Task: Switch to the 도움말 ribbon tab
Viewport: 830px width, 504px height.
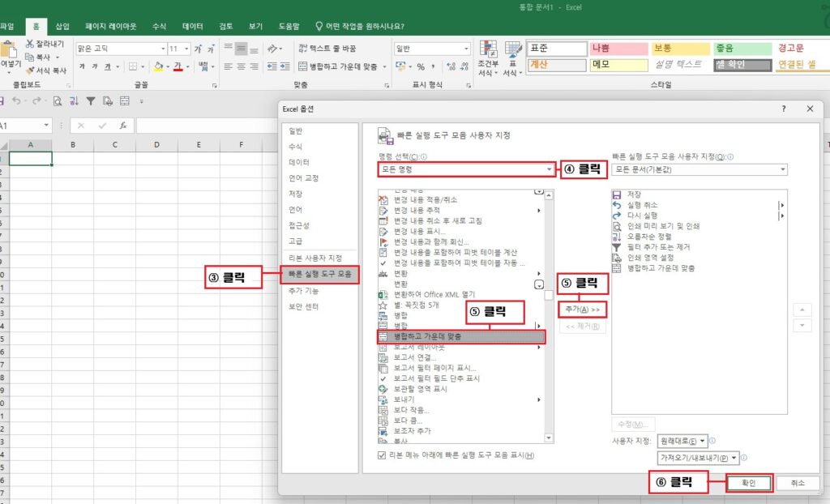Action: tap(289, 26)
